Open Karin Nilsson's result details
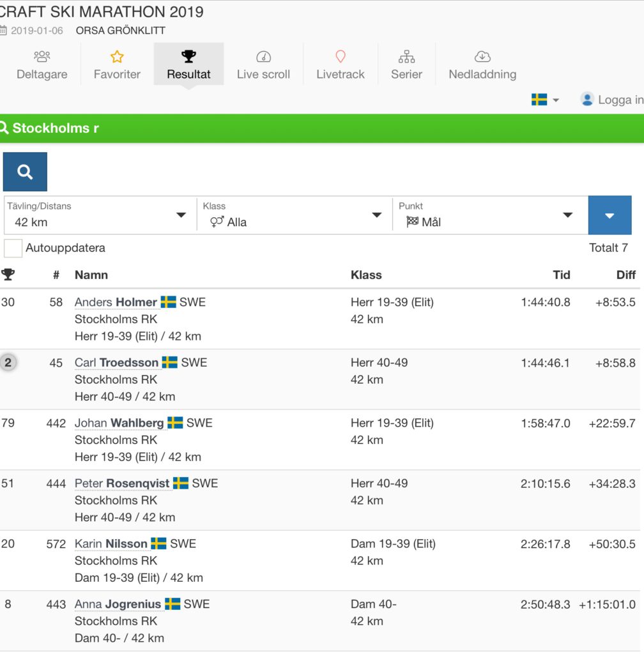The width and height of the screenshot is (644, 654). point(111,544)
